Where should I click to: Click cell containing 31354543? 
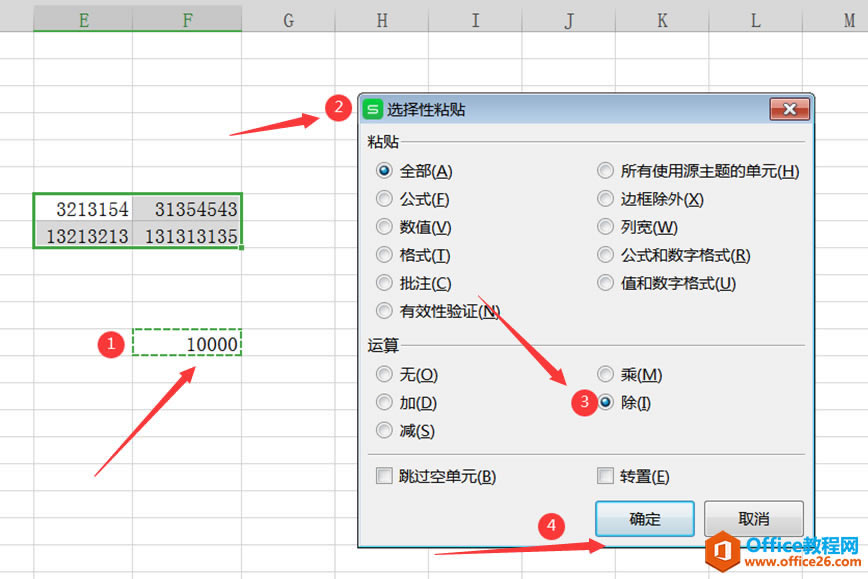[187, 208]
